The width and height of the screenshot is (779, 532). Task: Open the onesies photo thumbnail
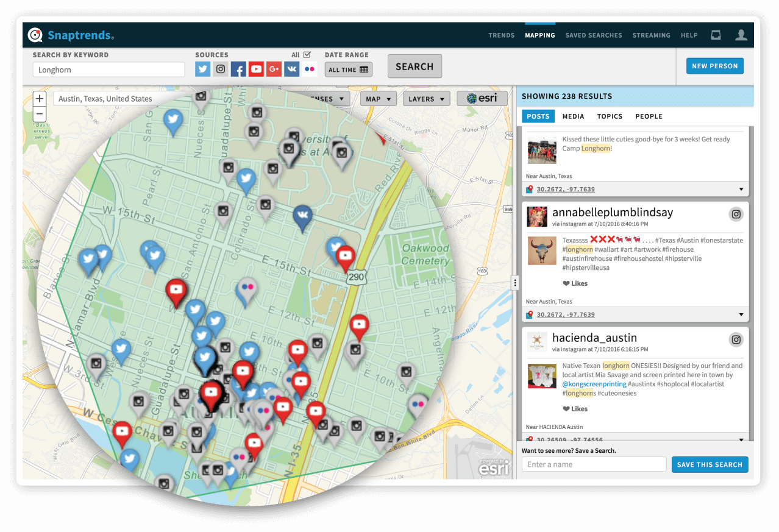(x=542, y=376)
